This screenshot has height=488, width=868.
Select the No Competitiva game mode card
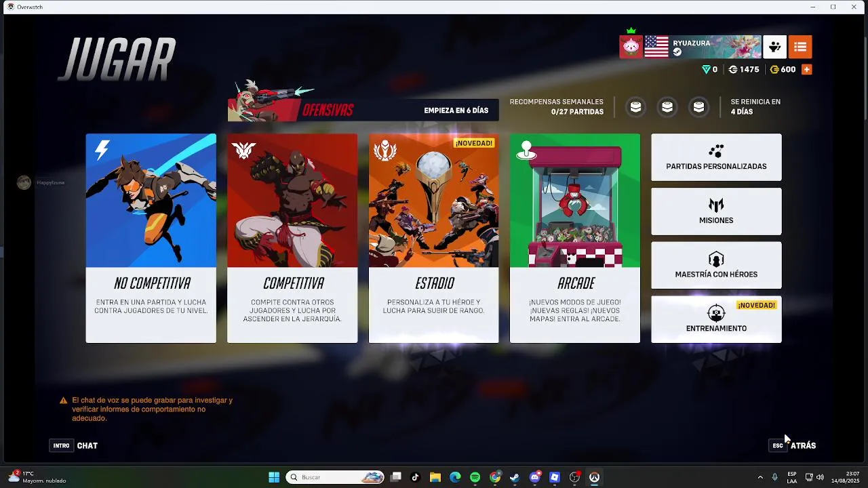click(x=151, y=238)
